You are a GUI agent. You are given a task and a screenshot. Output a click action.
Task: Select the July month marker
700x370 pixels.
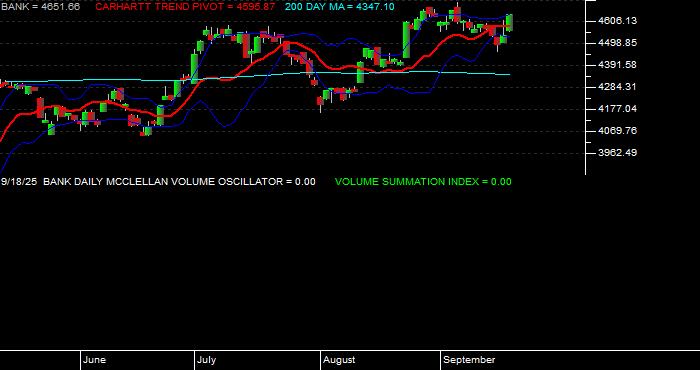[207, 360]
